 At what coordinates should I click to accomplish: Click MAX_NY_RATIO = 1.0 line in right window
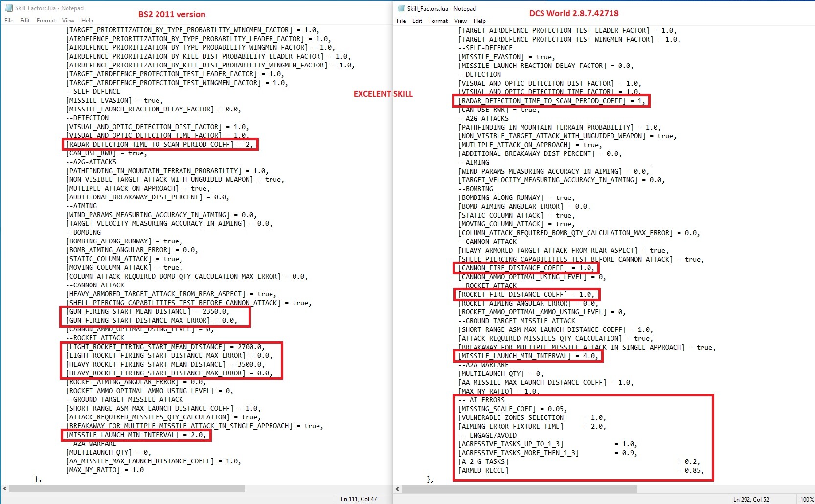coord(499,391)
